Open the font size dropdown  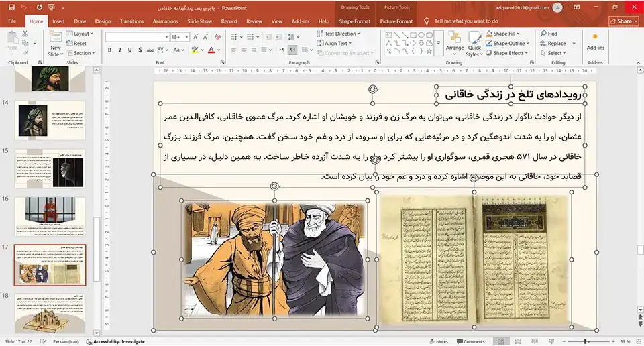coord(187,37)
